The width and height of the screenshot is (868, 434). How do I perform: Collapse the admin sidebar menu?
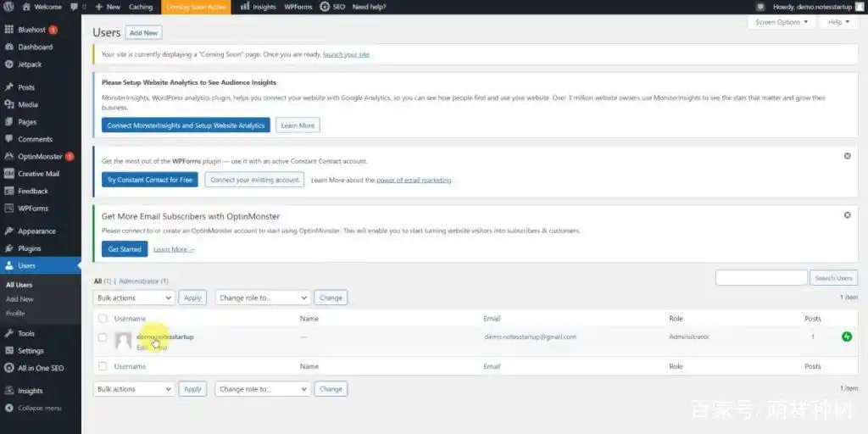coord(39,408)
